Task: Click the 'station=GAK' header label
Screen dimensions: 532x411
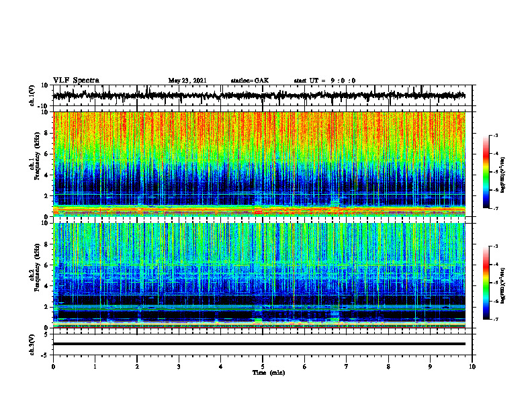Action: point(250,81)
